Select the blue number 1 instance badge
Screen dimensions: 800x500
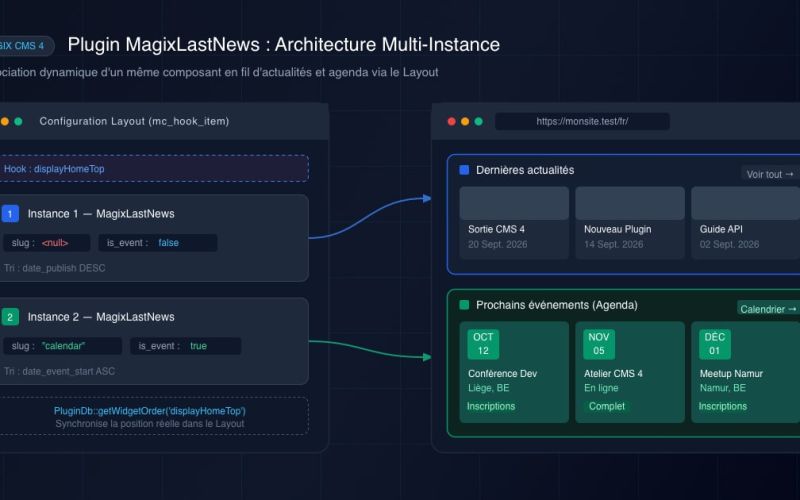10,214
